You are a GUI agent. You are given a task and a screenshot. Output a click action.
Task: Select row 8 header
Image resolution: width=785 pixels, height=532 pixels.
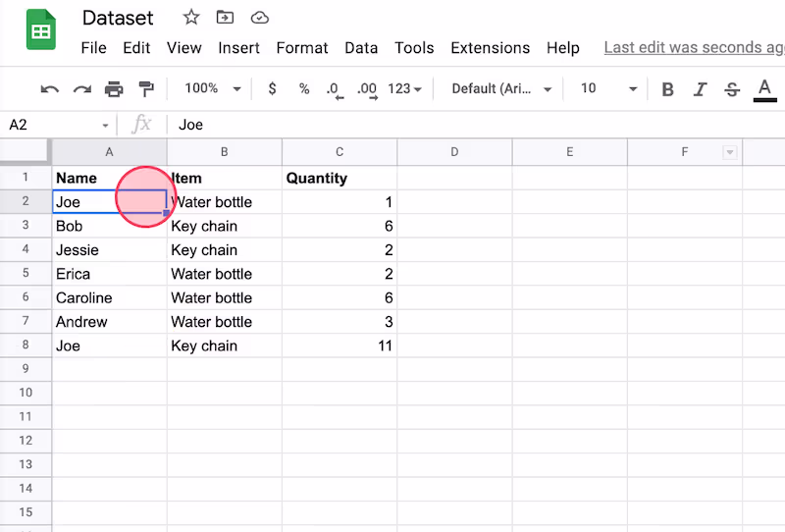(x=26, y=346)
